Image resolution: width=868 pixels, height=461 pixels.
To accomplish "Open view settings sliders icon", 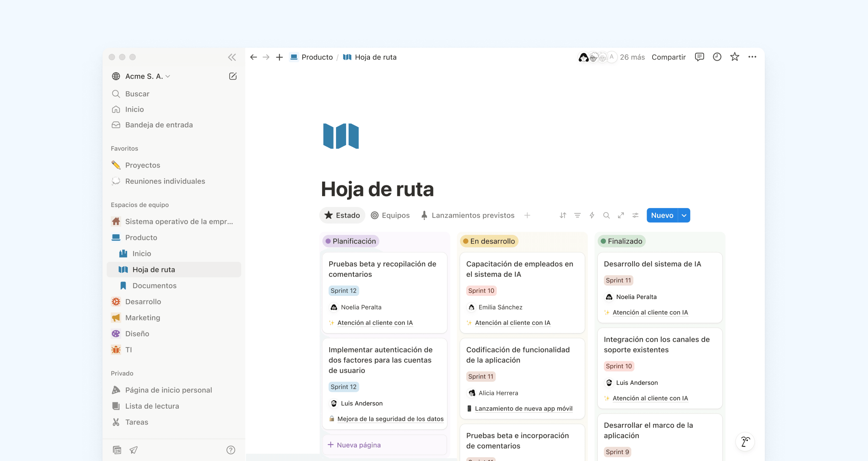I will [x=636, y=215].
